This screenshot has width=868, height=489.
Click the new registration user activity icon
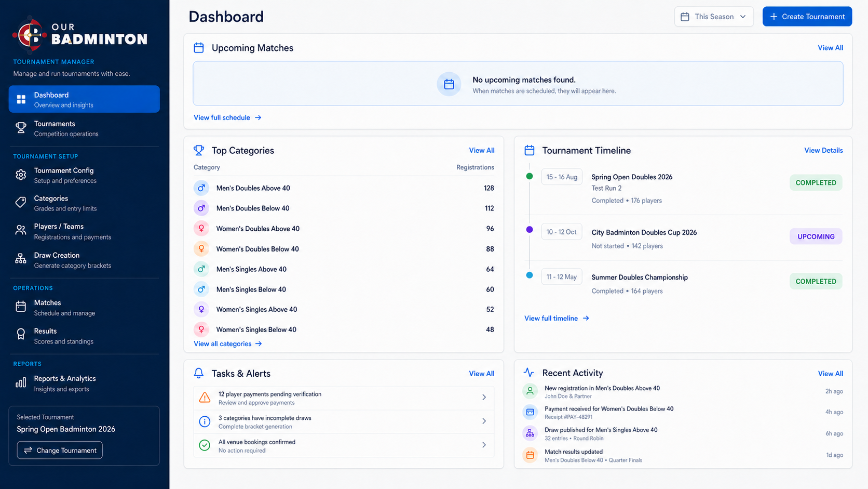click(530, 391)
